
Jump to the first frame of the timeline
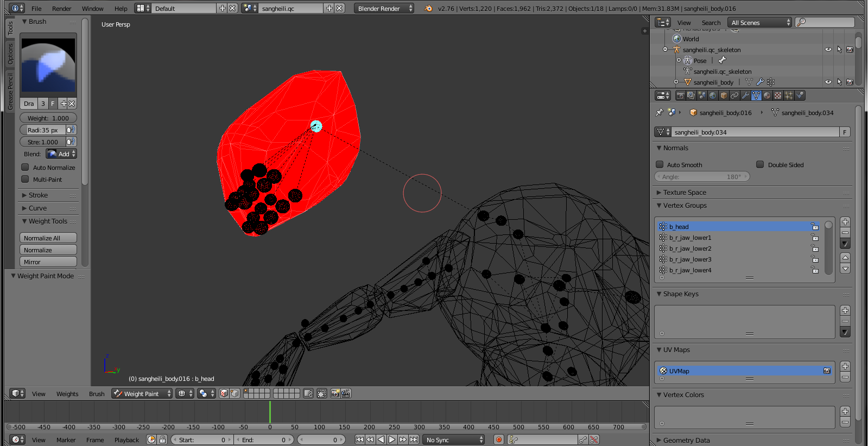point(359,439)
